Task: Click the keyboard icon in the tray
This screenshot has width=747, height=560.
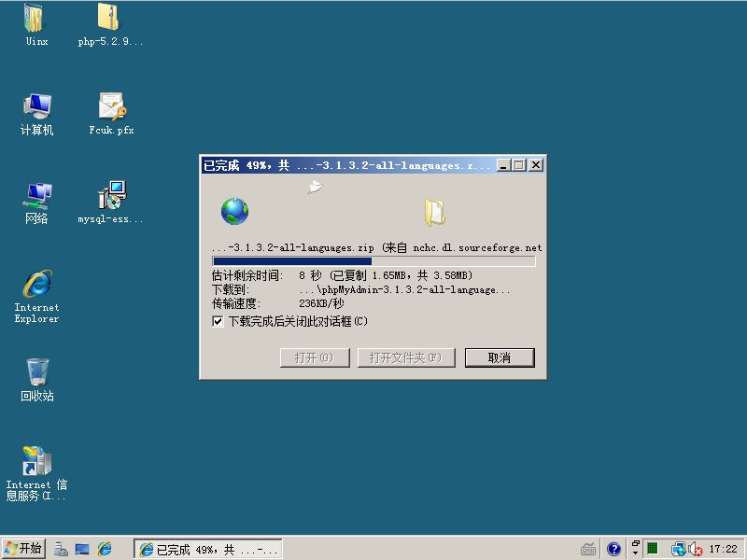Action: click(588, 550)
